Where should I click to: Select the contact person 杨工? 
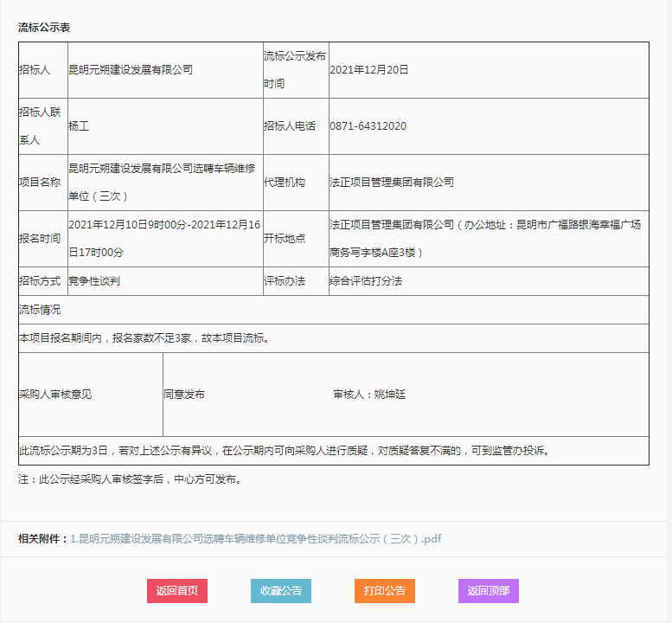click(x=79, y=126)
